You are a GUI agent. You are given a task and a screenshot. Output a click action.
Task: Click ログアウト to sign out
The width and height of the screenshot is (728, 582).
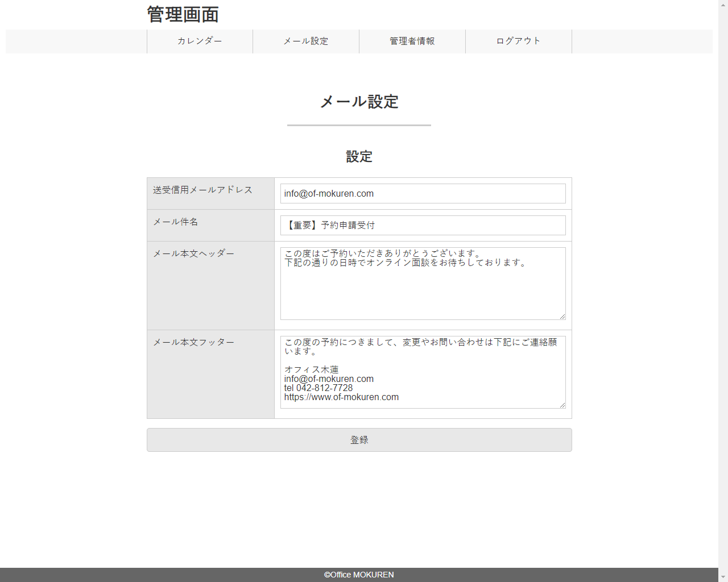coord(518,41)
